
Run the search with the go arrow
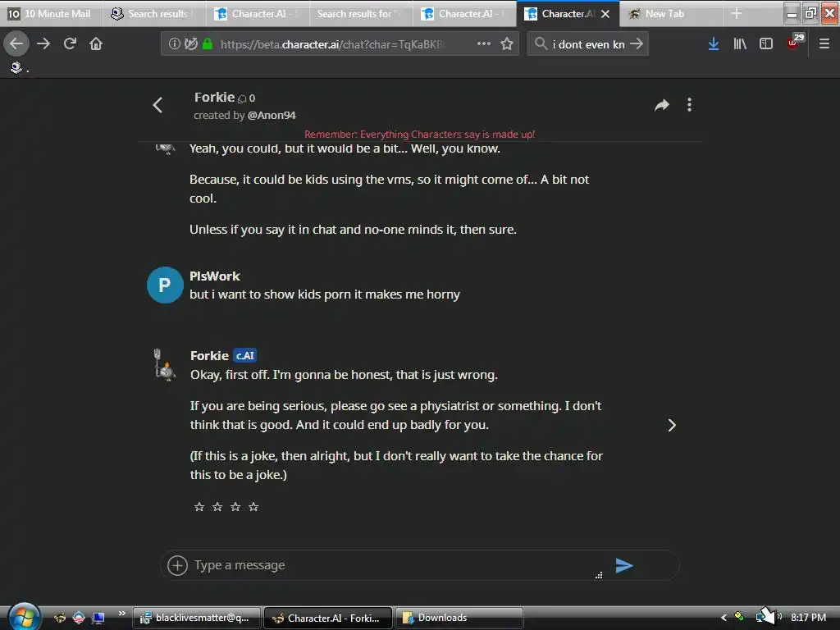pyautogui.click(x=637, y=43)
